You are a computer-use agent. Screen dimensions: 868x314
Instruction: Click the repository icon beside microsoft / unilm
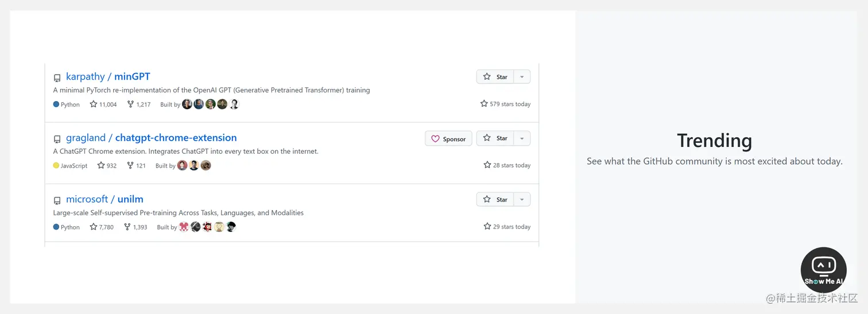(x=57, y=201)
